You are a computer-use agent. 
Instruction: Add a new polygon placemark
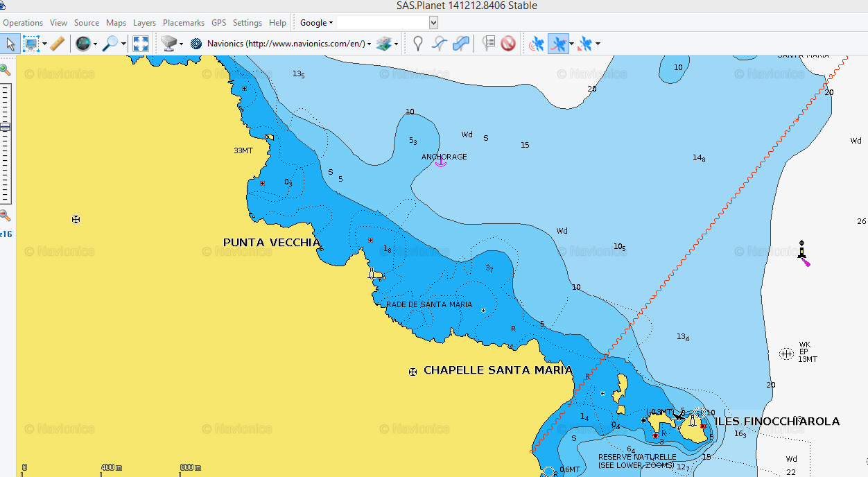(x=461, y=44)
